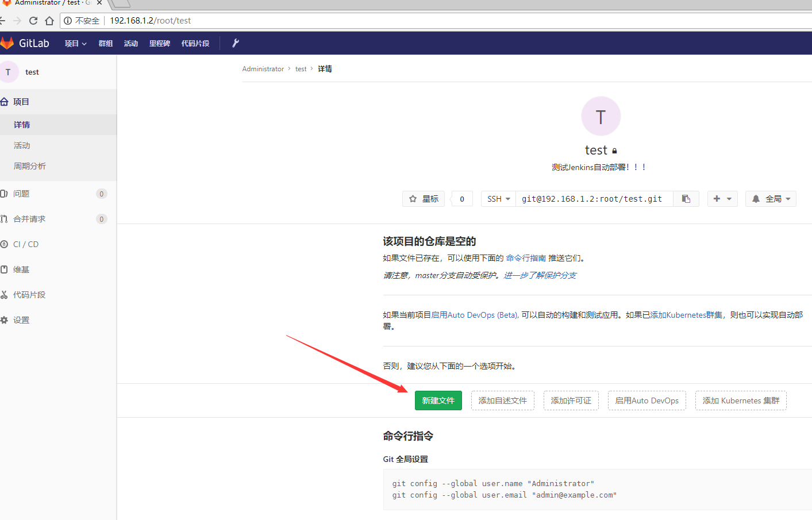Image resolution: width=812 pixels, height=520 pixels.
Task: Copy the repository URL with clipboard icon
Action: [686, 199]
